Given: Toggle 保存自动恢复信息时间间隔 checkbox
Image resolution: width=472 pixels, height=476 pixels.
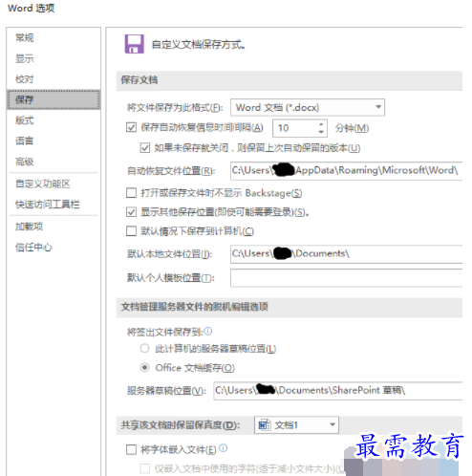Looking at the screenshot, I should (x=131, y=127).
